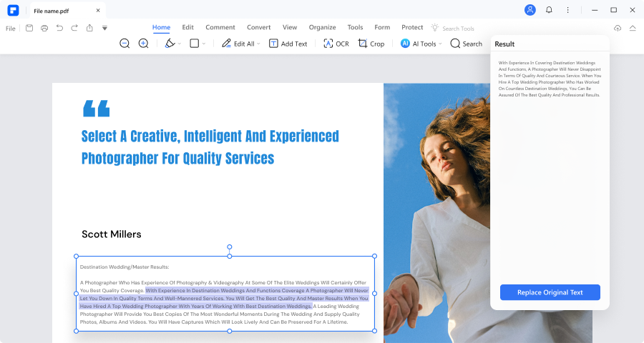Close the File name.pdf tab
644x343 pixels.
click(98, 11)
